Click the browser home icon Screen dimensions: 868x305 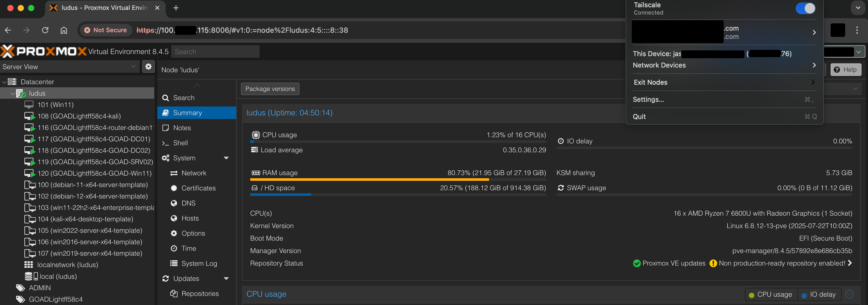[x=64, y=30]
